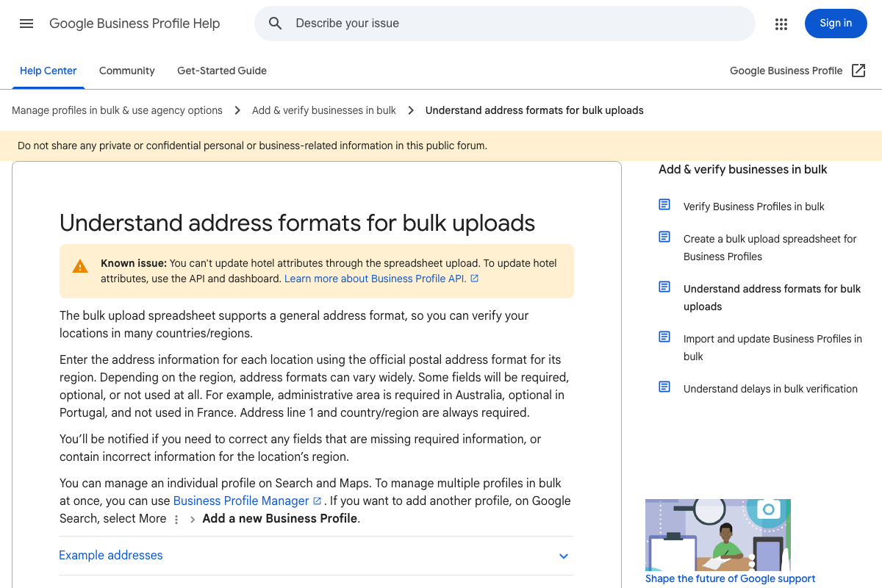Click the chevron arrow on Example addresses row
This screenshot has height=588, width=882.
pos(564,556)
